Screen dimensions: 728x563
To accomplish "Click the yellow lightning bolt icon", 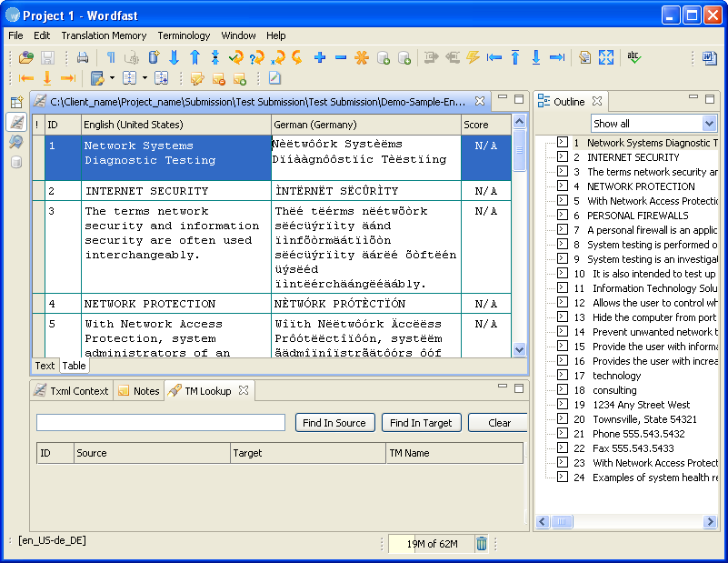I will (x=473, y=57).
